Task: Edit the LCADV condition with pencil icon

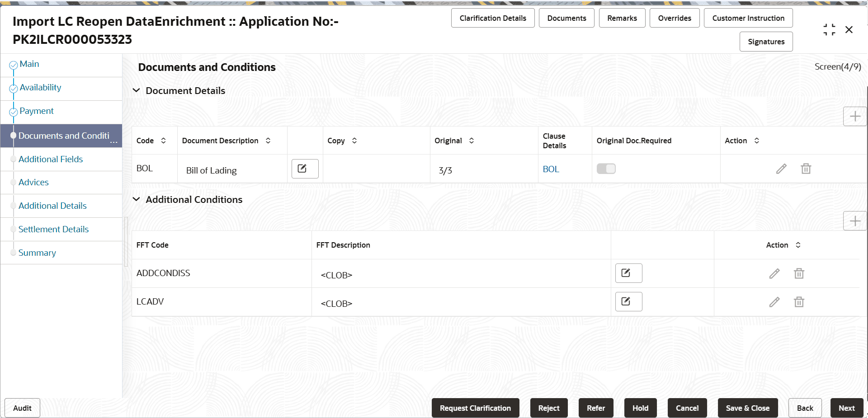Action: click(774, 302)
